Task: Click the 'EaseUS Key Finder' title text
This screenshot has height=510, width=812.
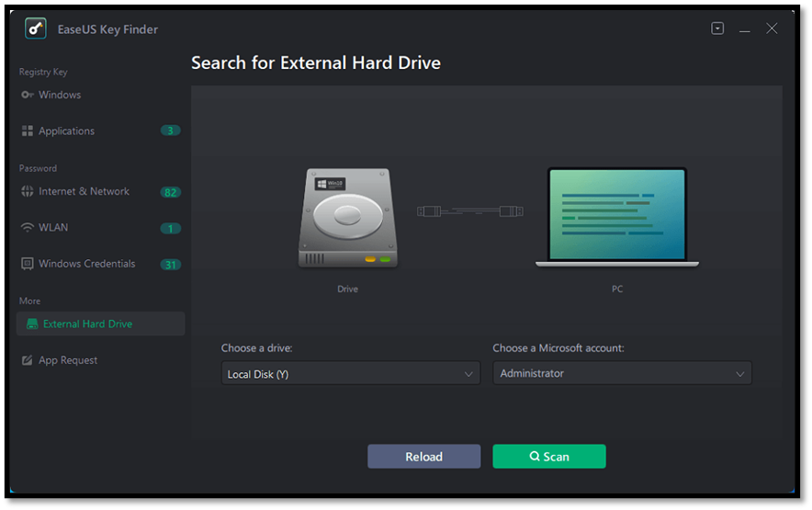Action: (107, 29)
